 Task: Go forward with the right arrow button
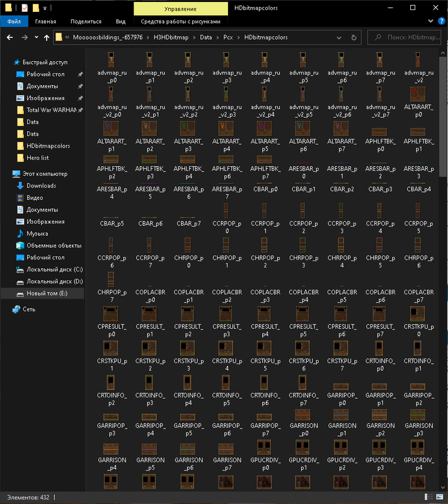[25, 38]
